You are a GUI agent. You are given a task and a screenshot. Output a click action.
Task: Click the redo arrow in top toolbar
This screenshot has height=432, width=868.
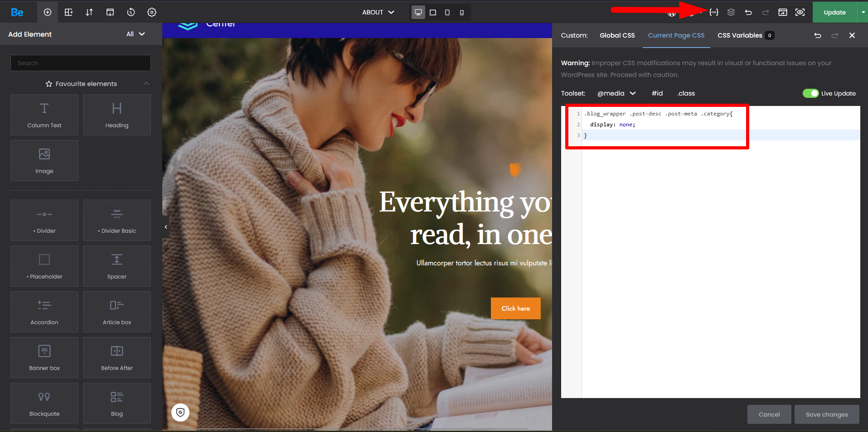[766, 12]
